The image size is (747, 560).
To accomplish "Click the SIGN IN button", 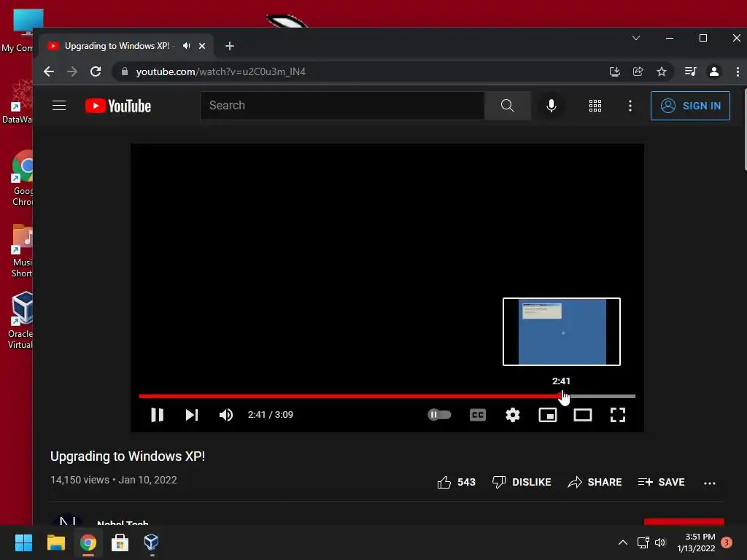I will tap(690, 106).
